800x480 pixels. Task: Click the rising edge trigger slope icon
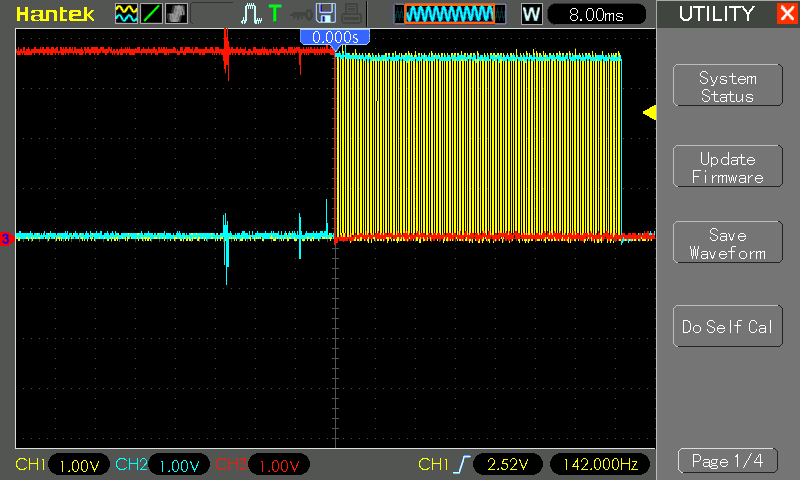[x=461, y=465]
